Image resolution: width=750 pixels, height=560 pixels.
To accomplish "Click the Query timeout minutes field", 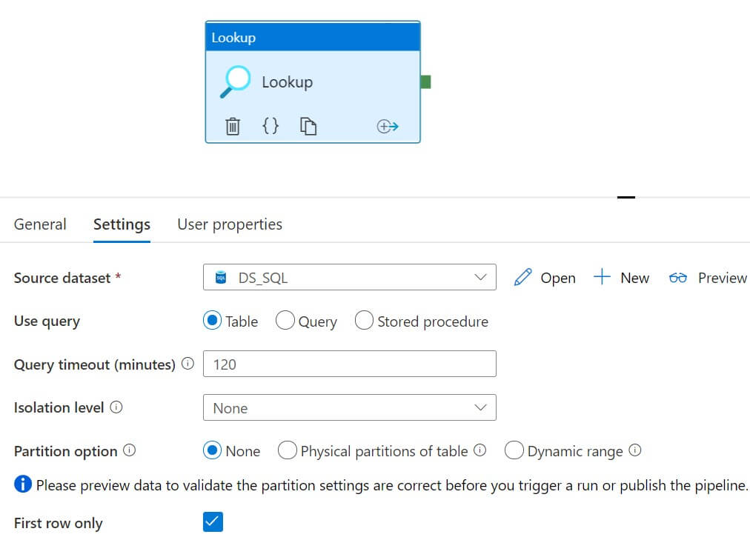I will (349, 364).
